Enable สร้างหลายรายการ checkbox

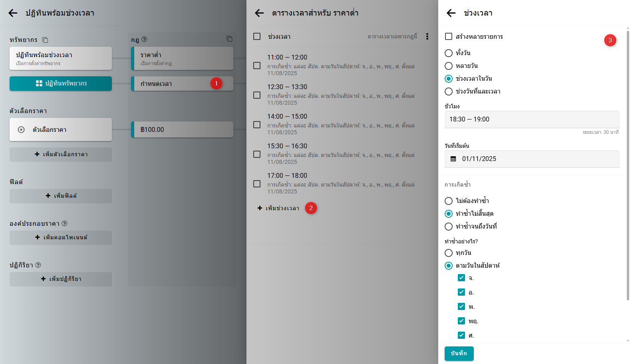click(449, 36)
